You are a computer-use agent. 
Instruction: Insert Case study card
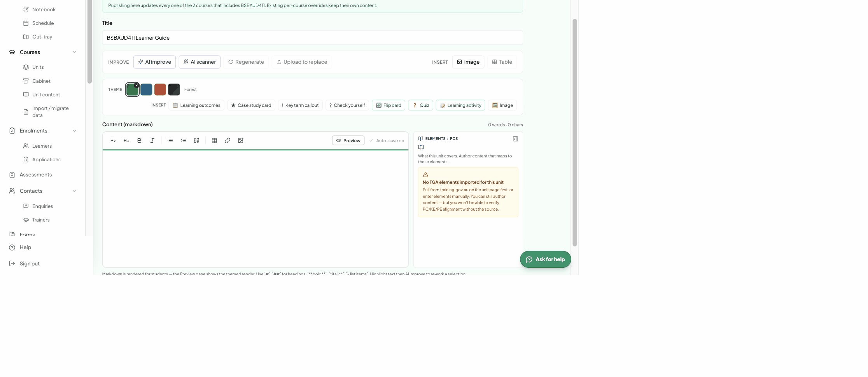251,105
